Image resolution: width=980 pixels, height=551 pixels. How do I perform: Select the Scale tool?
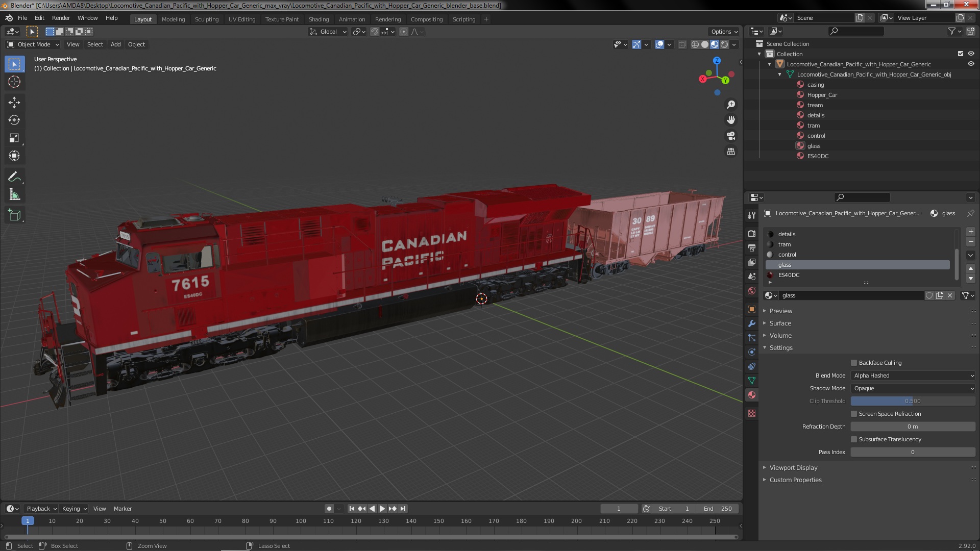pyautogui.click(x=14, y=138)
